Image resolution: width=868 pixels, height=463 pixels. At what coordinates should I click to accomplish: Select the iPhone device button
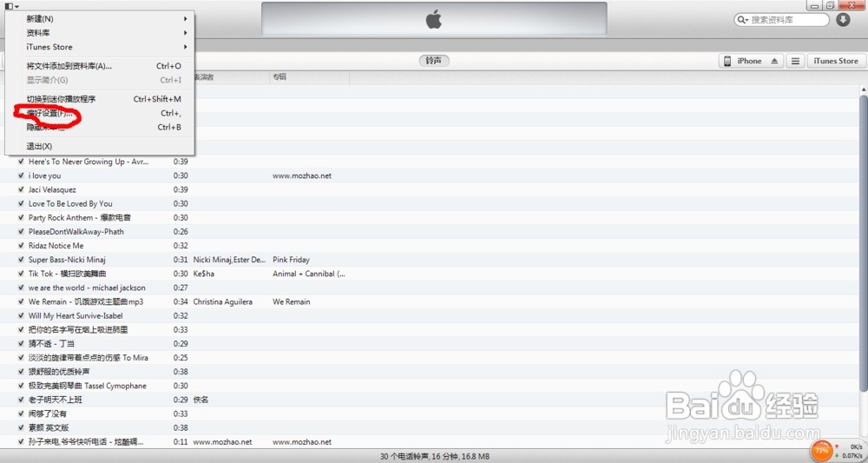[751, 61]
